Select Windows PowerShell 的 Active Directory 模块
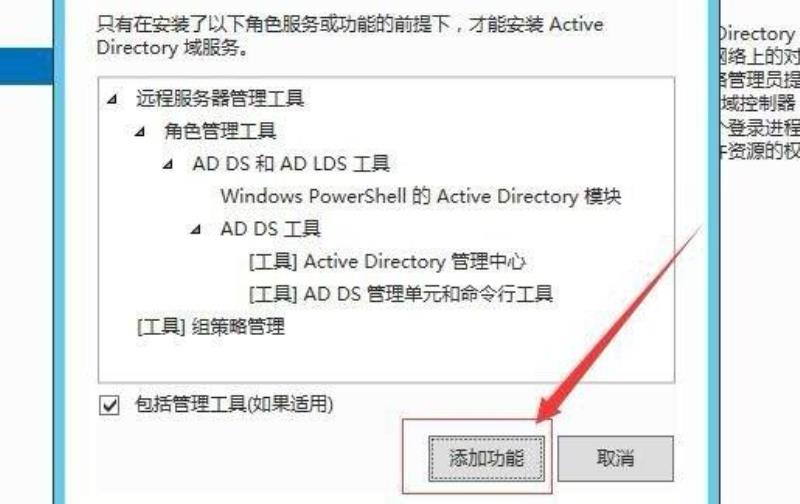Screen dimensions: 800x504 421,196
